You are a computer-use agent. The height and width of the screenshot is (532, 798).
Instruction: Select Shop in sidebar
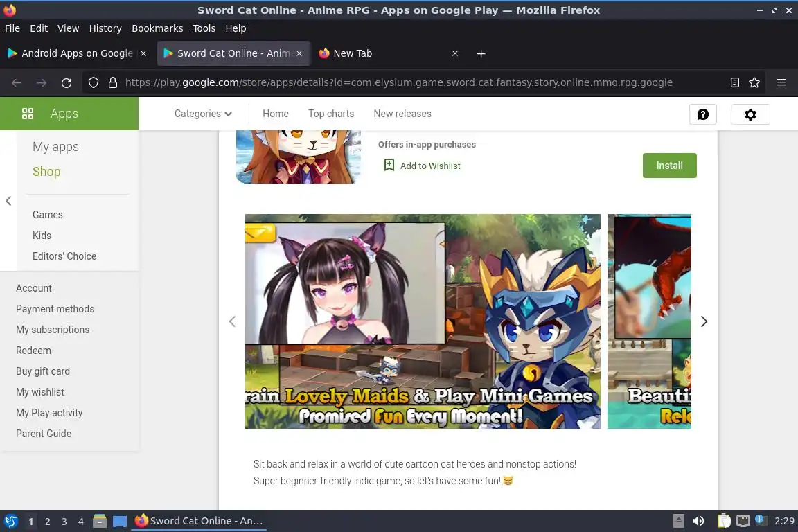coord(46,172)
